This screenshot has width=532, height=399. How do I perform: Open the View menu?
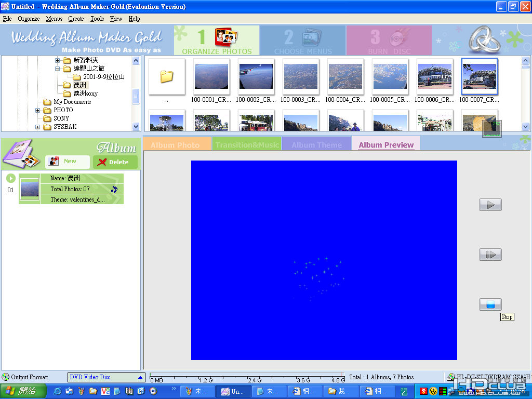(x=116, y=19)
